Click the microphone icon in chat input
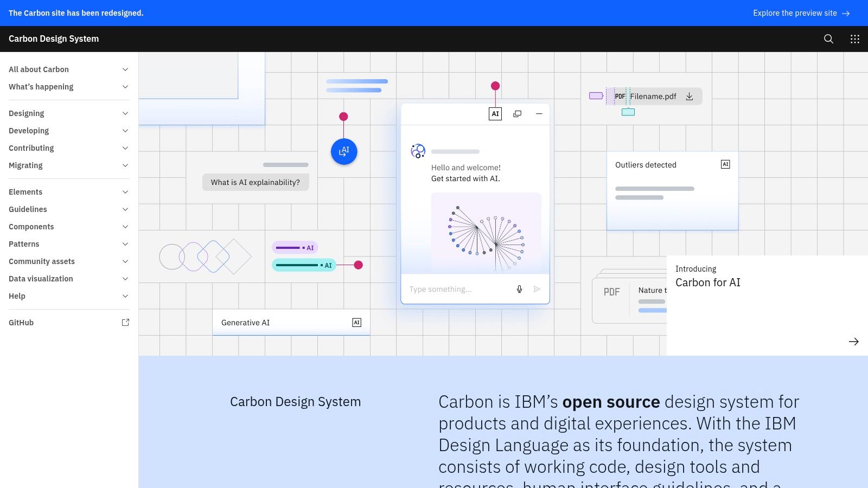This screenshot has height=488, width=868. 519,289
